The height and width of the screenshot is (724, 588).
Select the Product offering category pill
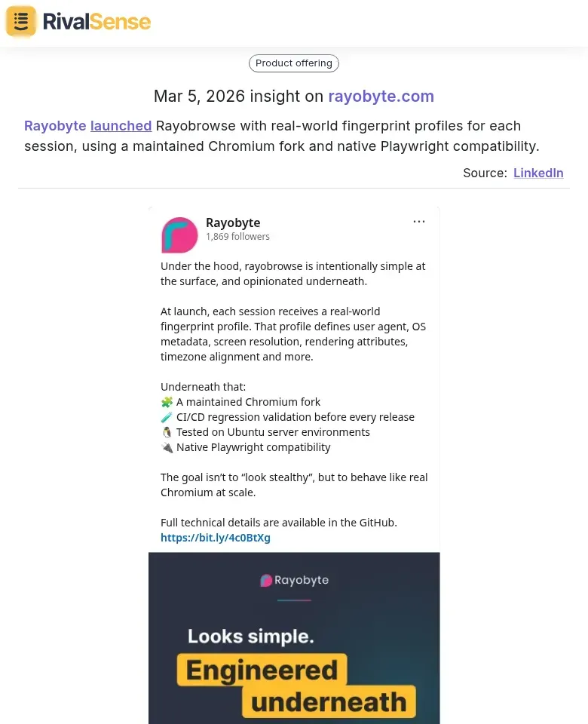[x=293, y=63]
